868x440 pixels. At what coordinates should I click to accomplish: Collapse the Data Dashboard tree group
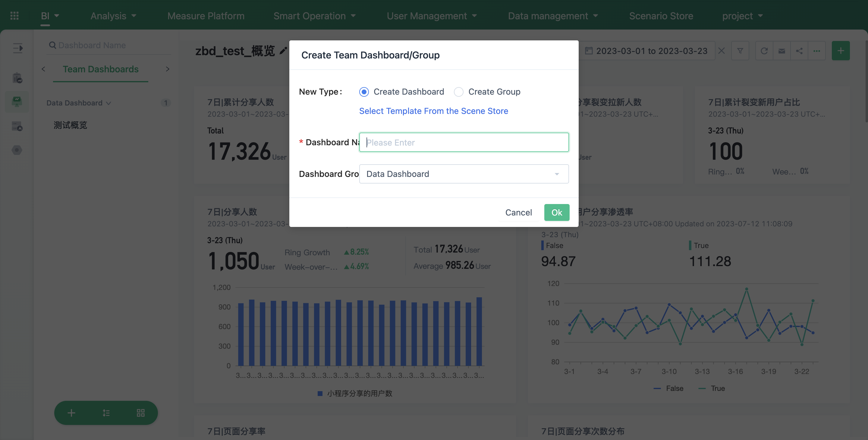tap(108, 103)
